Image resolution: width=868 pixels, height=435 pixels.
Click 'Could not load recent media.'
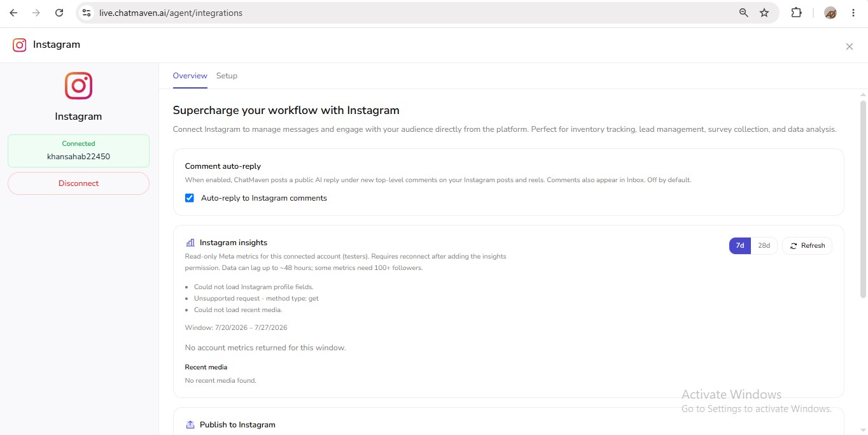coord(238,310)
